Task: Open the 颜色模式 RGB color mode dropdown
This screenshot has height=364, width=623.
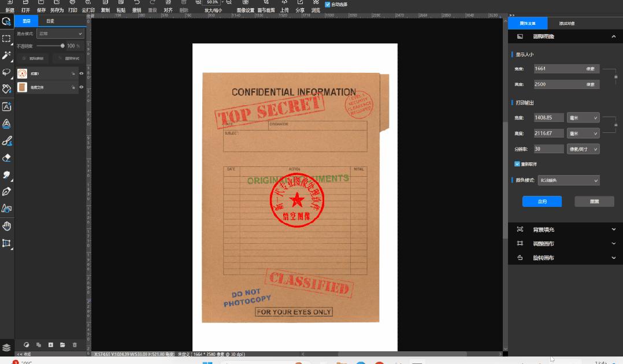Action: point(569,181)
